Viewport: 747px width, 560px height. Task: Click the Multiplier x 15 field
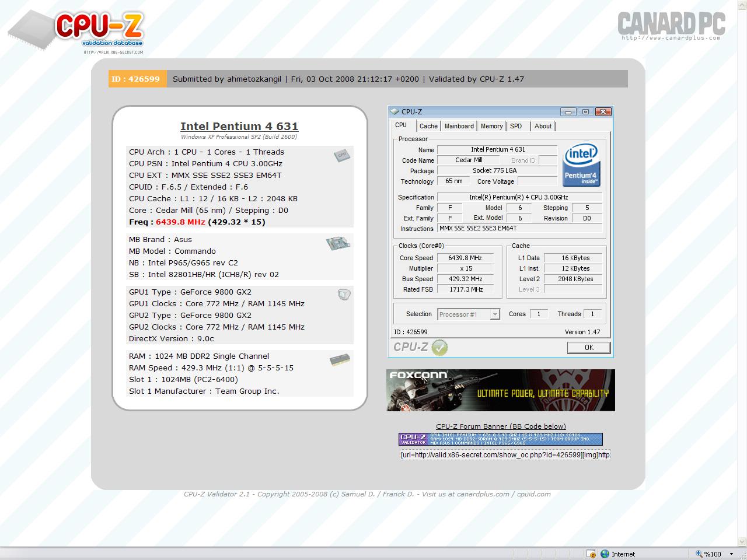coord(465,268)
